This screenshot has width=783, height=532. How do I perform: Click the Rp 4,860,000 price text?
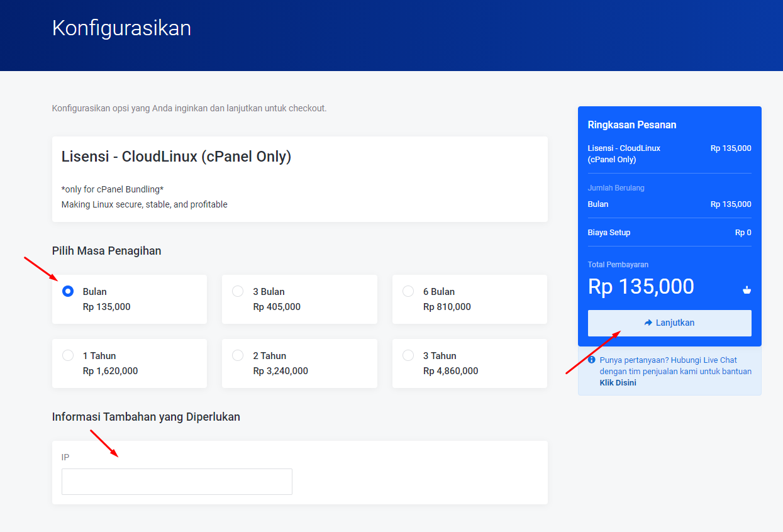(x=450, y=371)
